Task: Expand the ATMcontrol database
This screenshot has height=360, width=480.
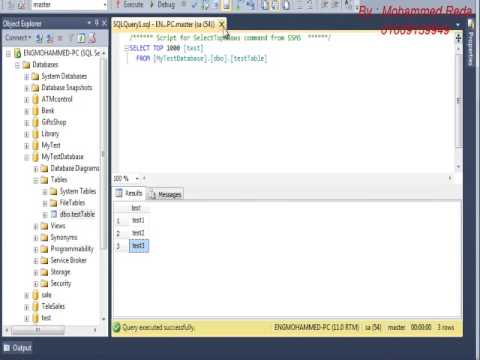Action: (x=26, y=100)
